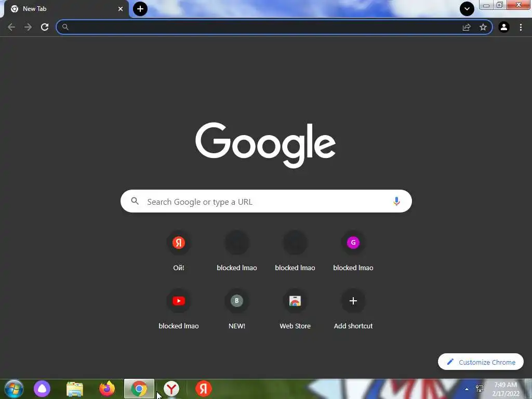This screenshot has width=532, height=399.
Task: Open the red Yandex Я taskbar icon
Action: tap(204, 389)
